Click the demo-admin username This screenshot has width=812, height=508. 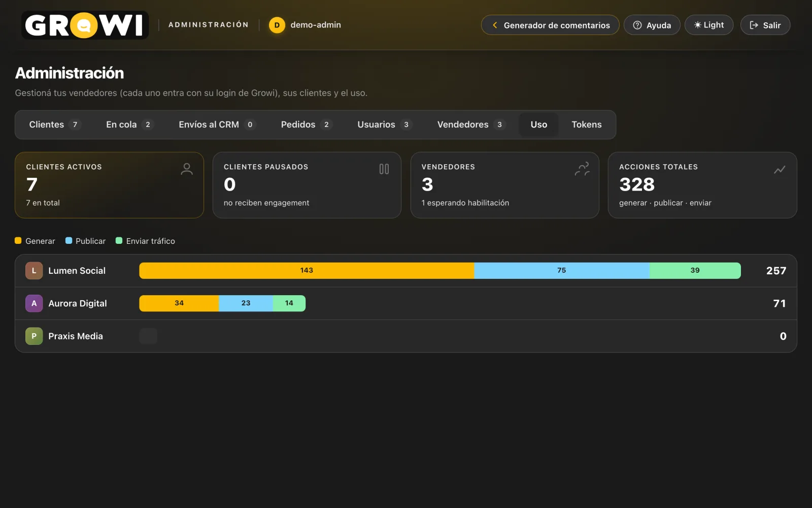(x=316, y=25)
